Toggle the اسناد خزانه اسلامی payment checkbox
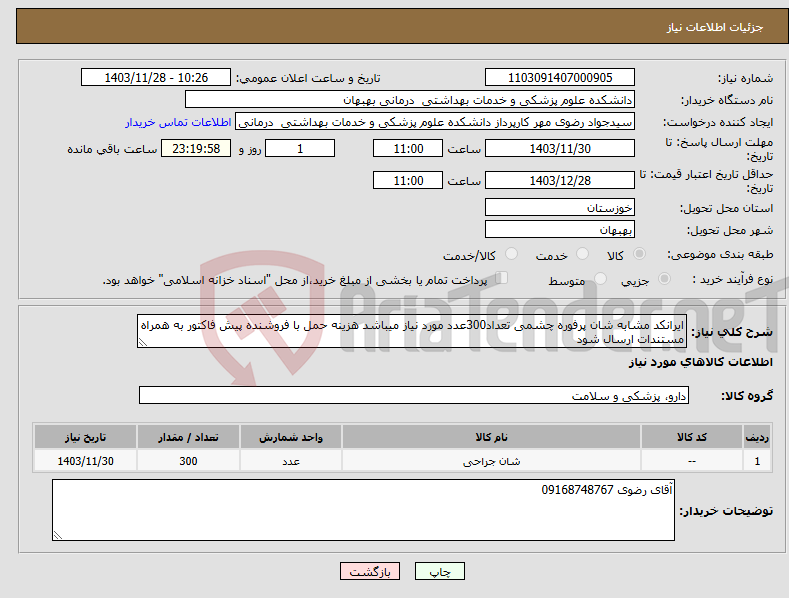789x598 pixels. 502,278
